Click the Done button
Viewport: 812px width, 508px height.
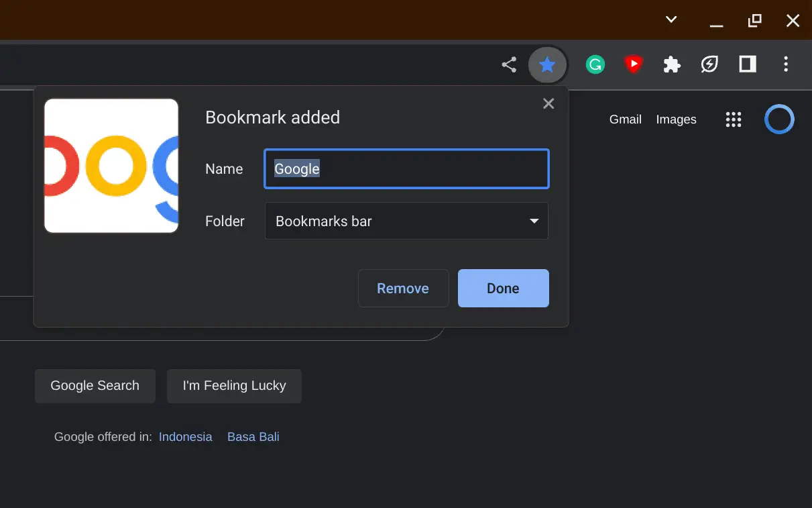pyautogui.click(x=503, y=288)
